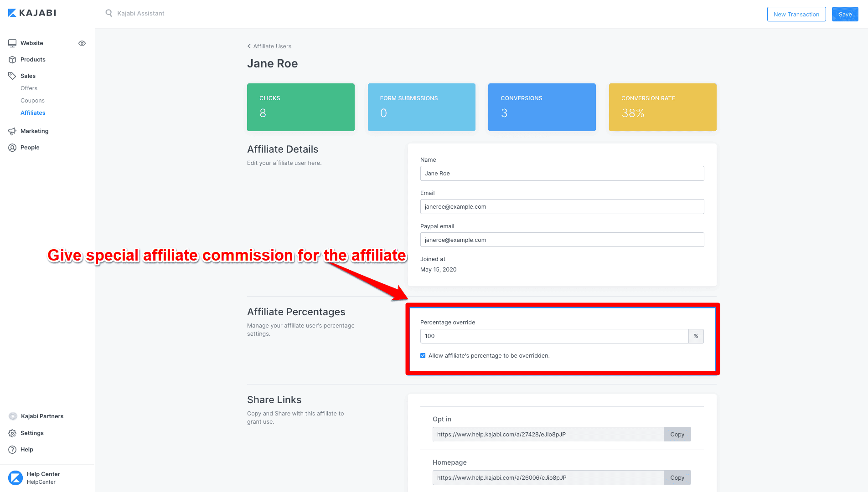Collapse the Sales section in sidebar
The height and width of the screenshot is (492, 868).
click(x=28, y=76)
